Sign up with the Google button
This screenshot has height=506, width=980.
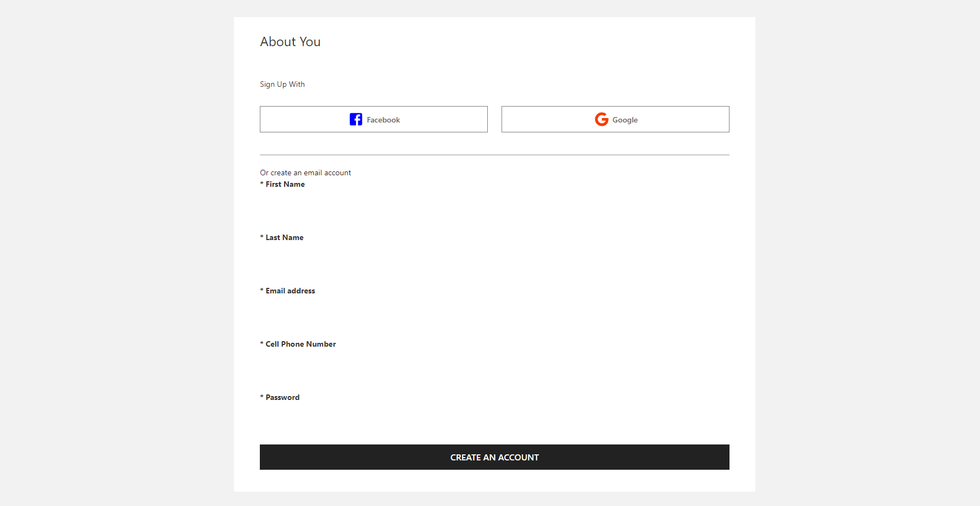(x=615, y=119)
